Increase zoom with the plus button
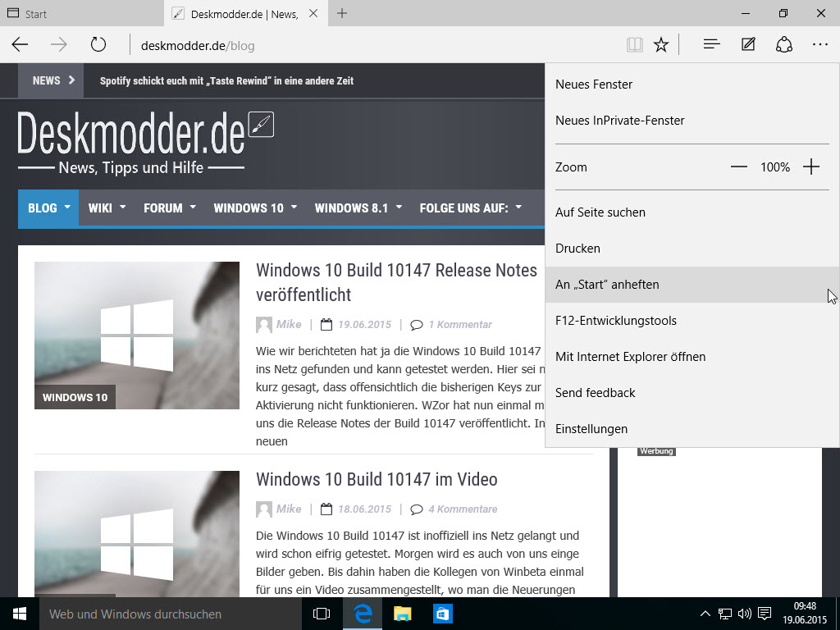The image size is (840, 630). pos(811,167)
